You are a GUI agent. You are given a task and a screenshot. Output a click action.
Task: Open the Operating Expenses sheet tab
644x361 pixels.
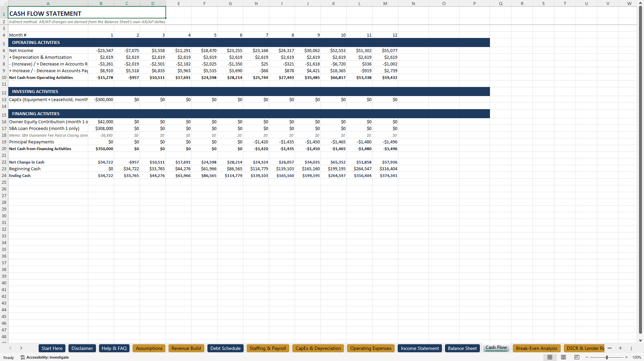tap(371, 348)
